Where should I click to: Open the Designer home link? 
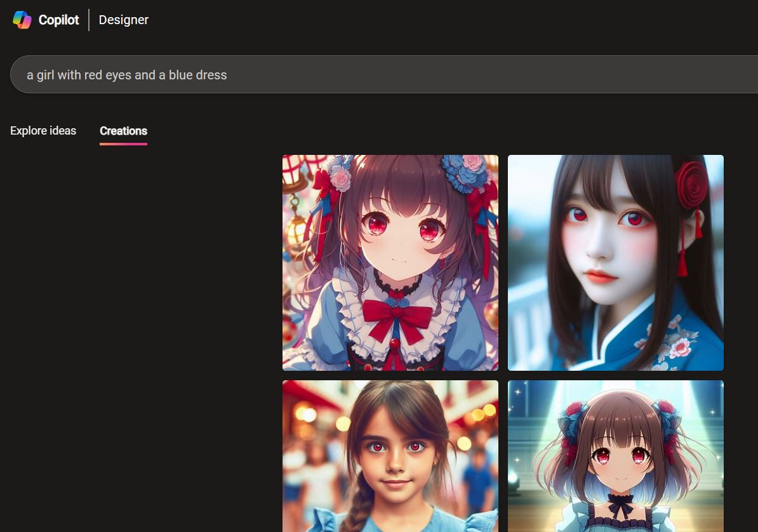coord(123,20)
